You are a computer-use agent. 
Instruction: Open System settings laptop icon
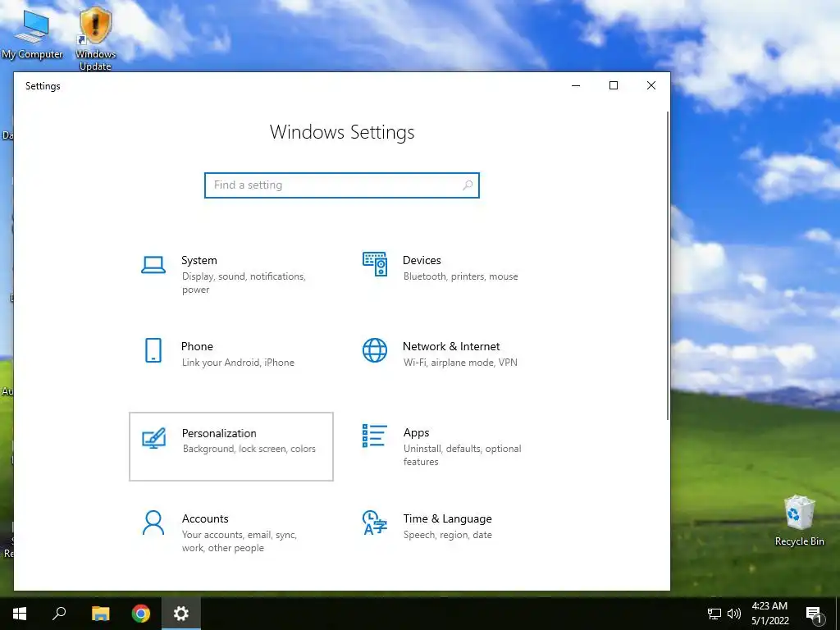click(153, 265)
